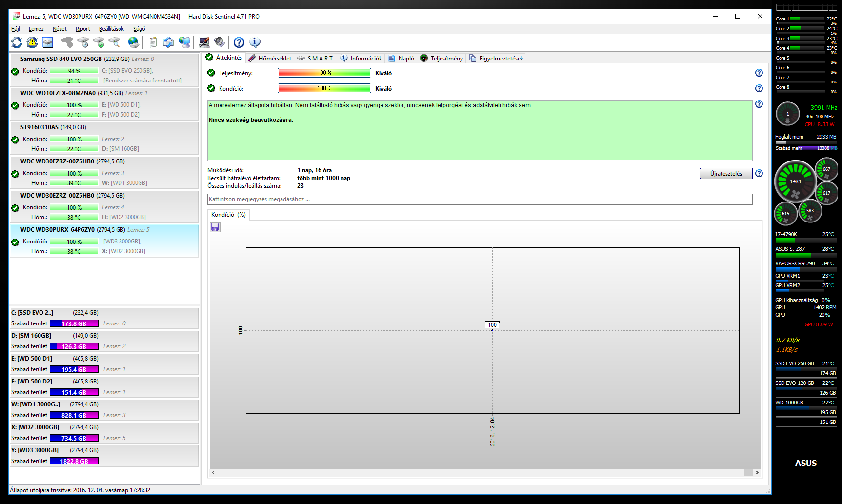Open the Lemez menu

(36, 29)
